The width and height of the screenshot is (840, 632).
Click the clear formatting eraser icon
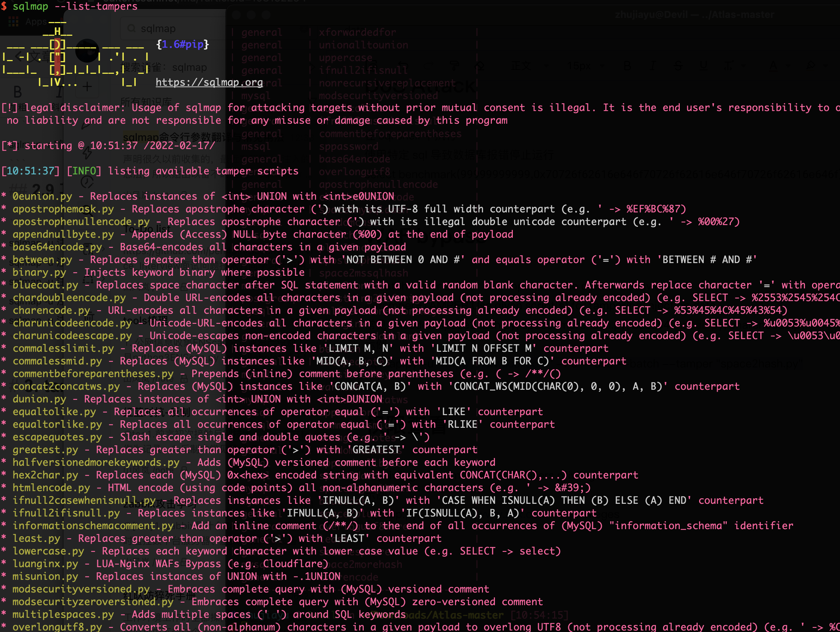[480, 66]
